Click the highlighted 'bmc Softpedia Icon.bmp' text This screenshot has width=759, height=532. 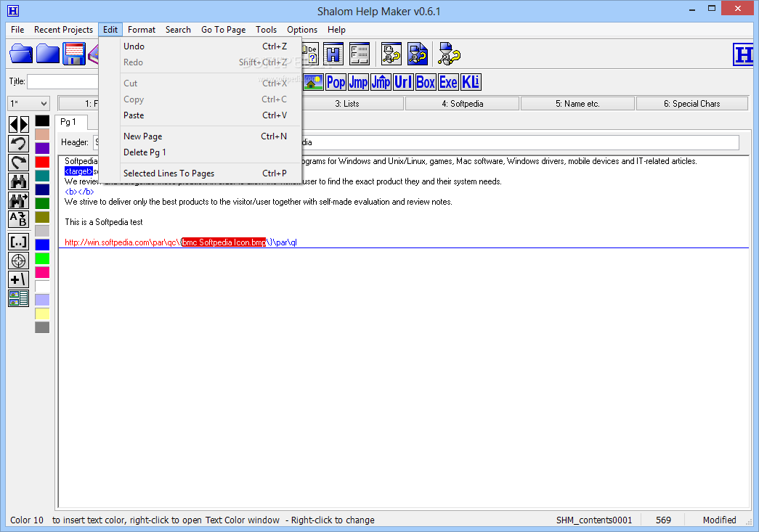click(x=224, y=242)
